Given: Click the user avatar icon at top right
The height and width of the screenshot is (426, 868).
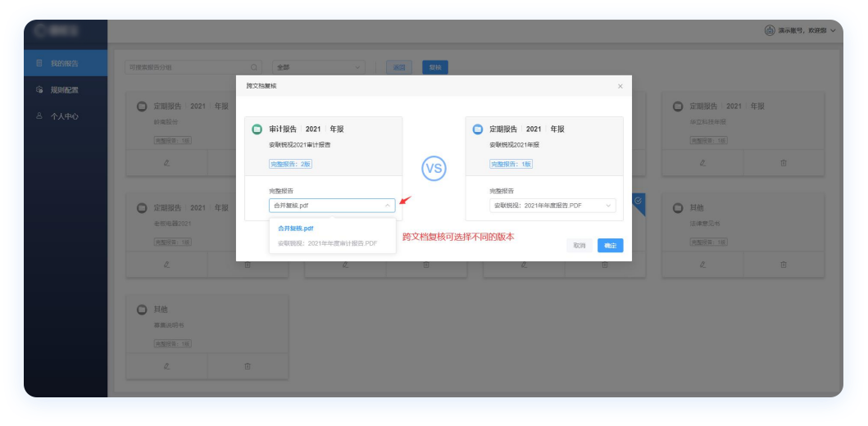Looking at the screenshot, I should 769,30.
